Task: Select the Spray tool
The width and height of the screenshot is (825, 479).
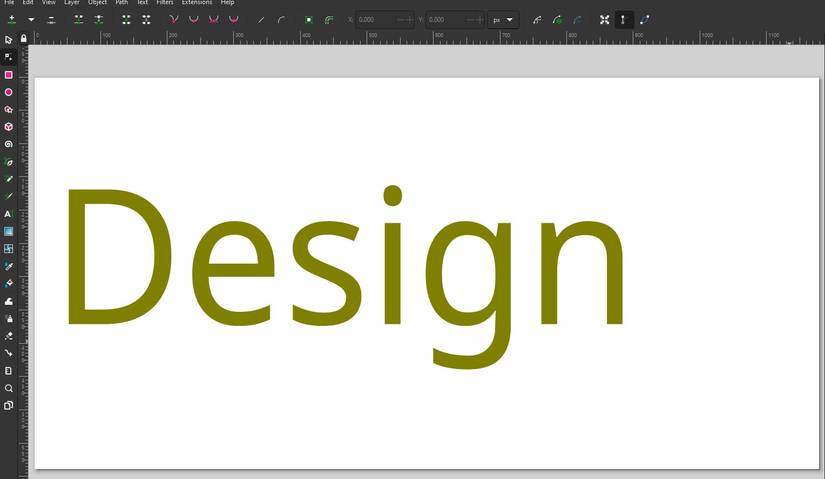Action: (8, 318)
